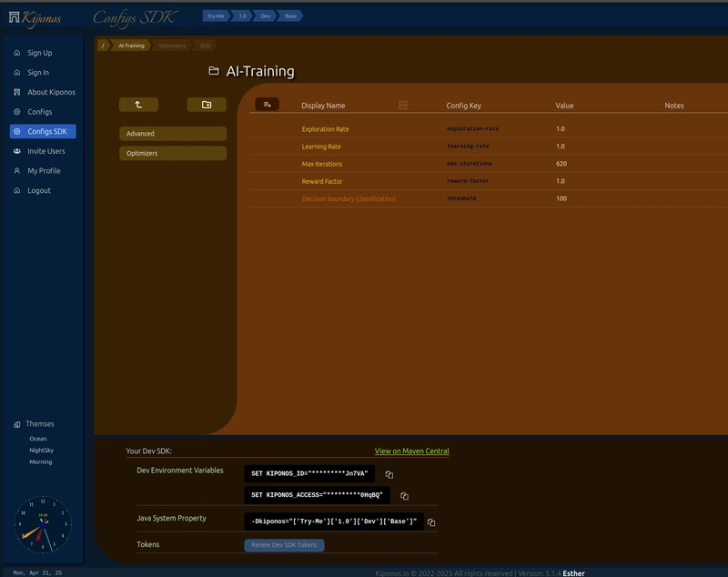Click the Optimizers path breadcrumb
Viewport: 728px width, 577px height.
[x=172, y=46]
